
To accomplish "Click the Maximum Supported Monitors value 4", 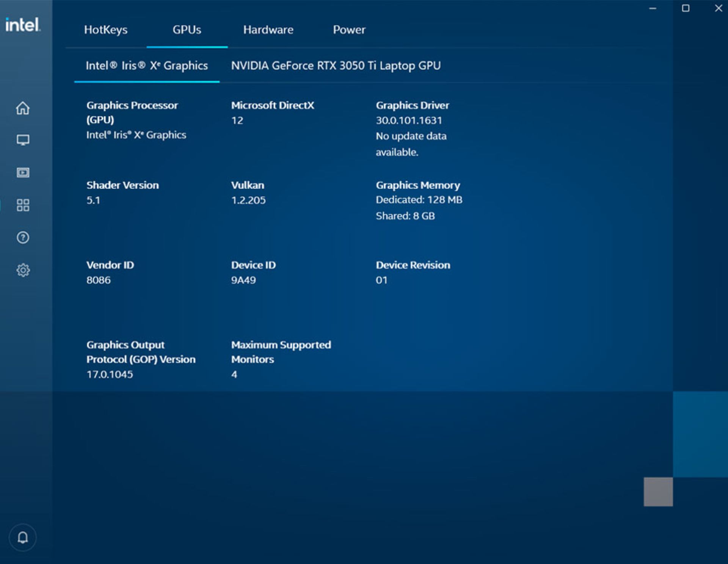I will point(234,374).
